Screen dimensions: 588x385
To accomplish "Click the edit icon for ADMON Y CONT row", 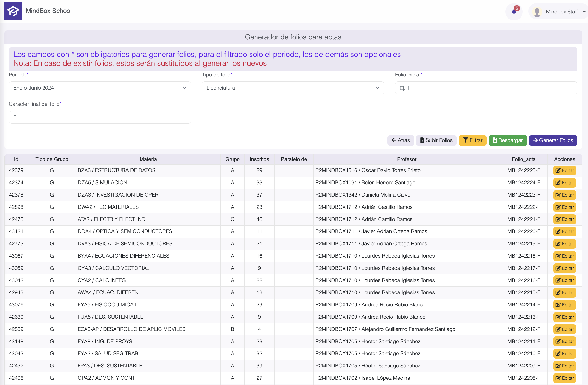I will (x=558, y=378).
